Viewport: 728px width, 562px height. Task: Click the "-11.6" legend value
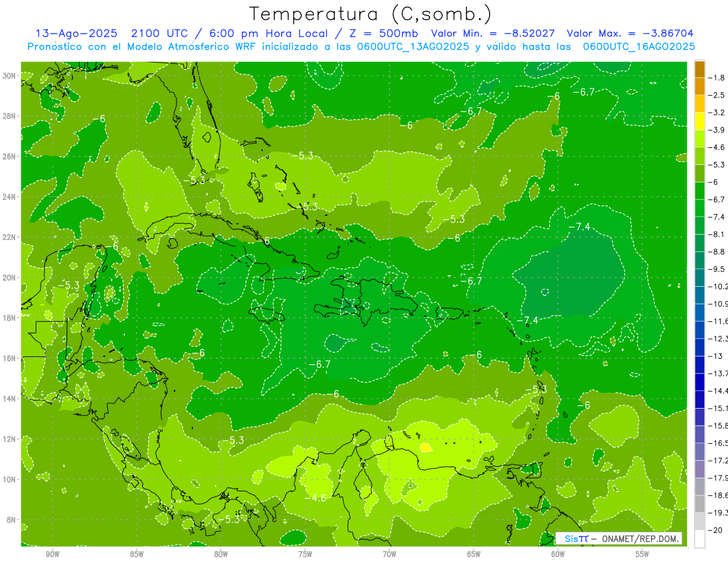click(x=718, y=321)
